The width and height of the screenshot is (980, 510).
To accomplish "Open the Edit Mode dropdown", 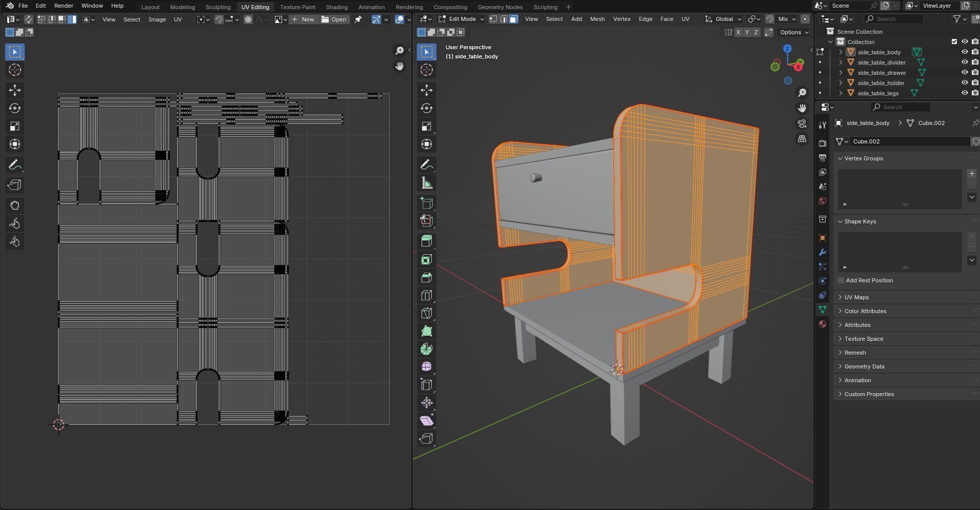I will pos(461,19).
